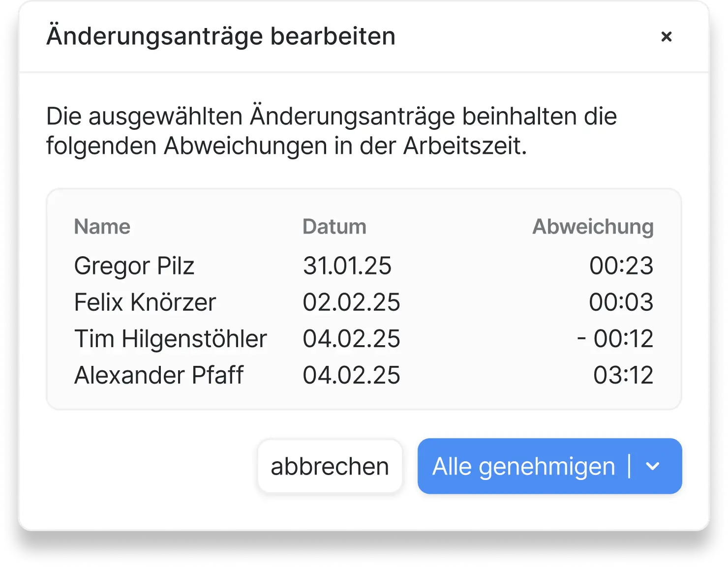Click the deviation value 00:23
The width and height of the screenshot is (728, 567).
622,266
